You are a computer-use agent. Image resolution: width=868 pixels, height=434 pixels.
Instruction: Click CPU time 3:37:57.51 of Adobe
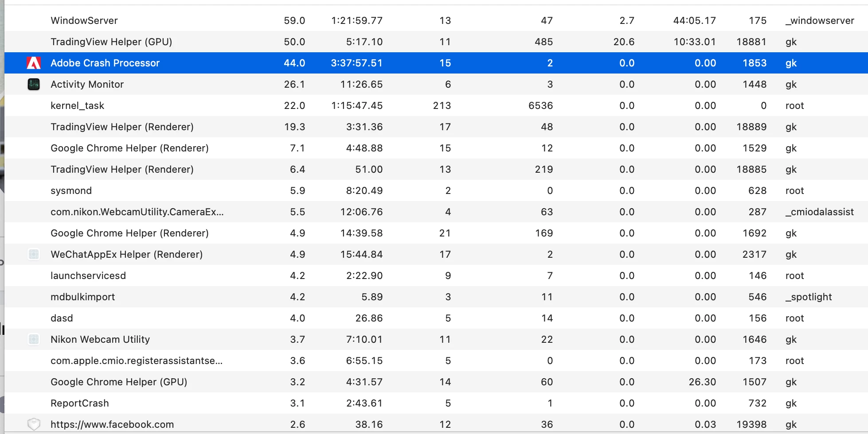356,63
